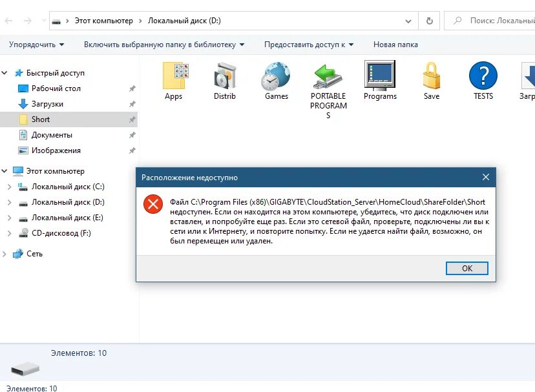This screenshot has height=392, width=535.
Task: Click pin icon next to Загрузки
Action: click(132, 104)
